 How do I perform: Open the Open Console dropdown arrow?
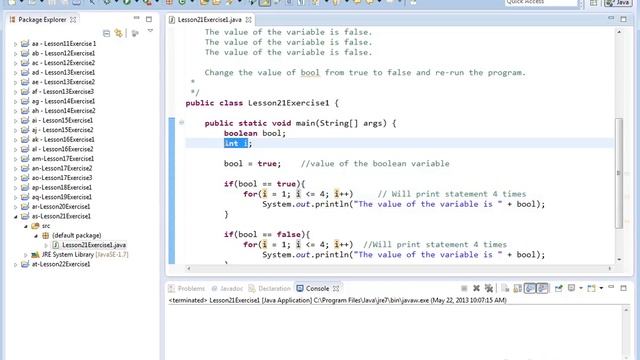pos(601,289)
